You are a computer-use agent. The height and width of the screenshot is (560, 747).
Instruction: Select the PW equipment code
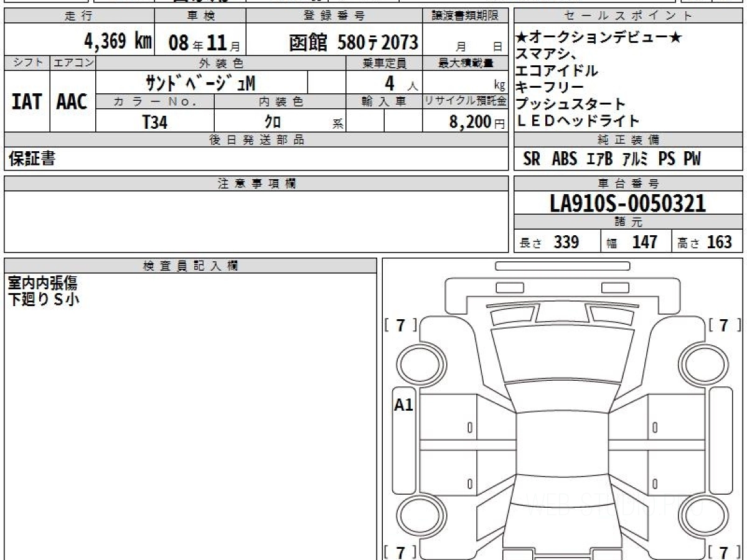coord(692,159)
